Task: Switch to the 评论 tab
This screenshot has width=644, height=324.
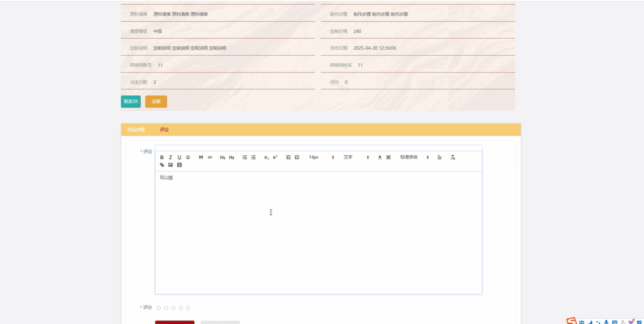Action: [164, 130]
